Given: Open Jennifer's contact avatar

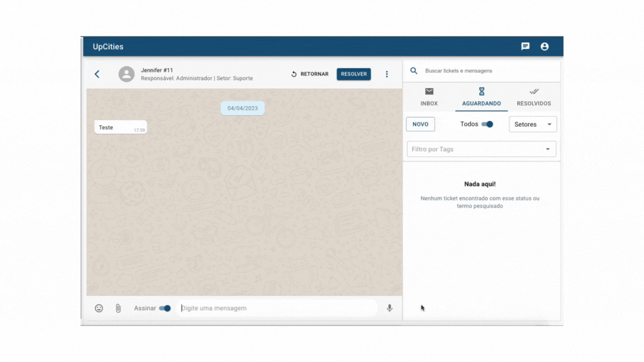Looking at the screenshot, I should pyautogui.click(x=126, y=74).
